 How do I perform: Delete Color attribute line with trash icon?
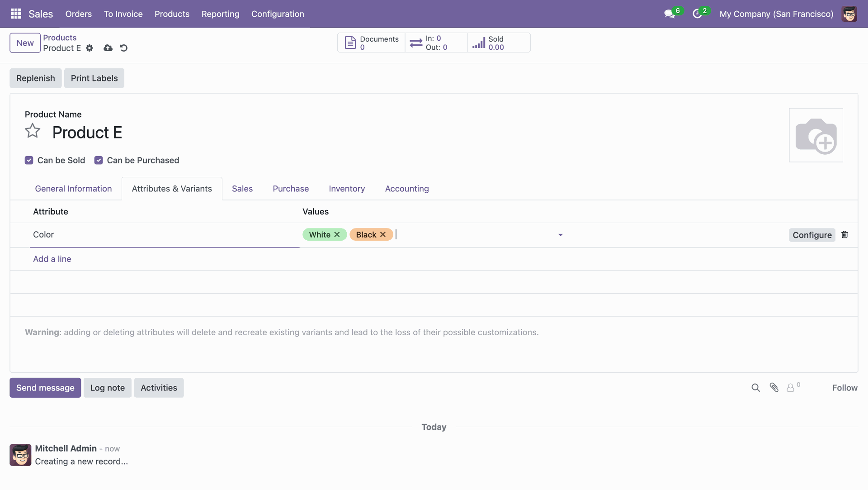tap(844, 234)
